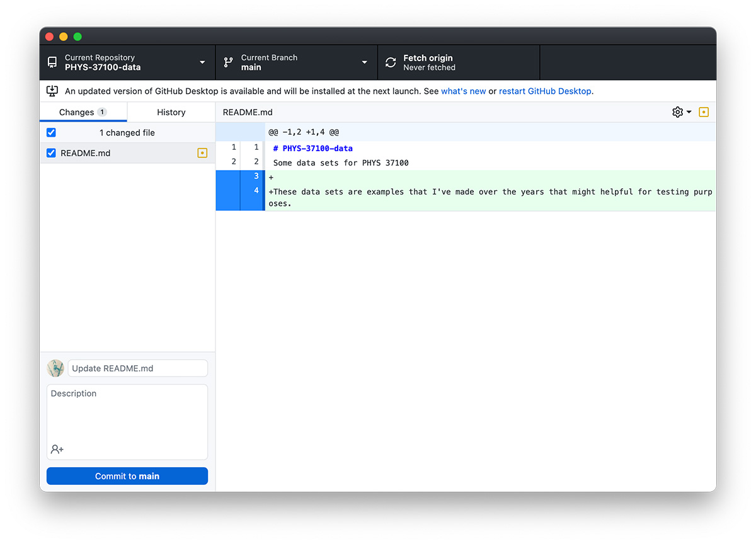Switch to the Changes tab

pos(83,112)
